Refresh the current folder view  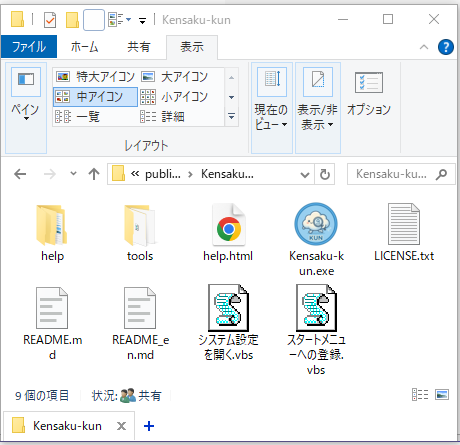click(x=325, y=174)
